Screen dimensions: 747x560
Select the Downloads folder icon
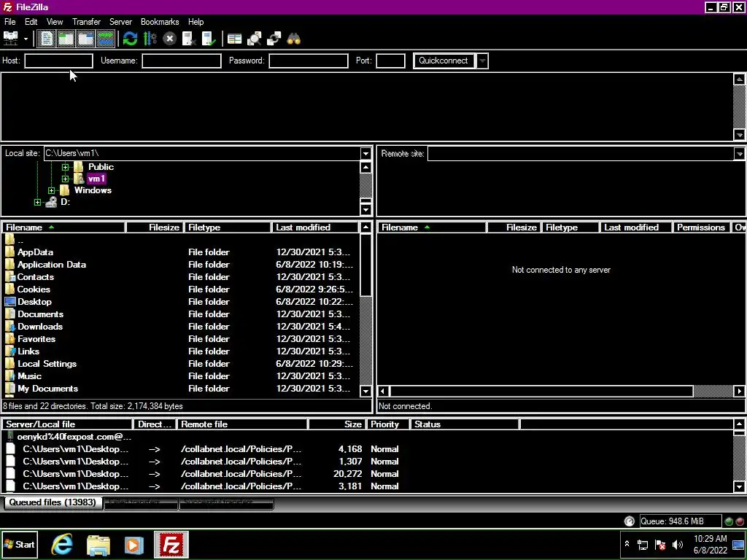pos(10,327)
